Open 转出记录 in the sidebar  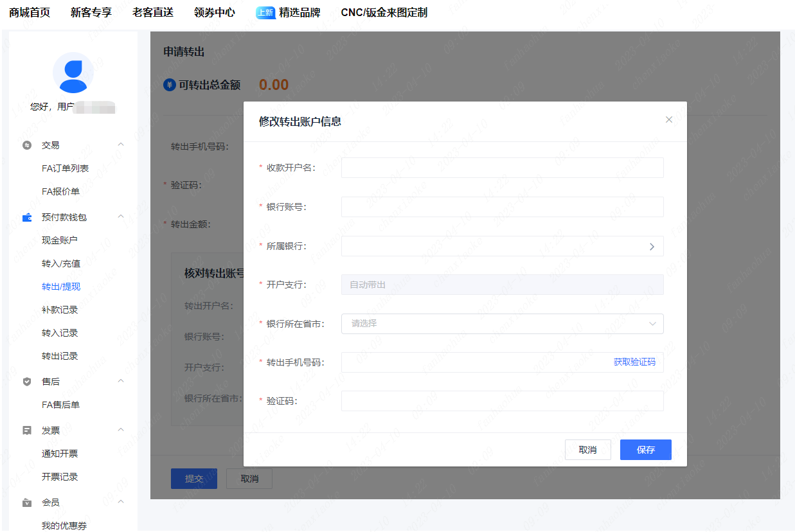pyautogui.click(x=60, y=356)
